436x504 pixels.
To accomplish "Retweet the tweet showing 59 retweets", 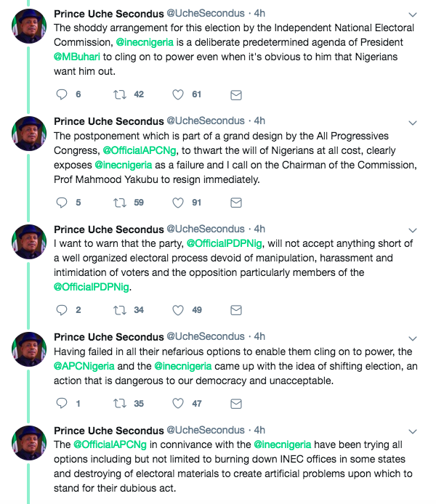I will tap(120, 203).
